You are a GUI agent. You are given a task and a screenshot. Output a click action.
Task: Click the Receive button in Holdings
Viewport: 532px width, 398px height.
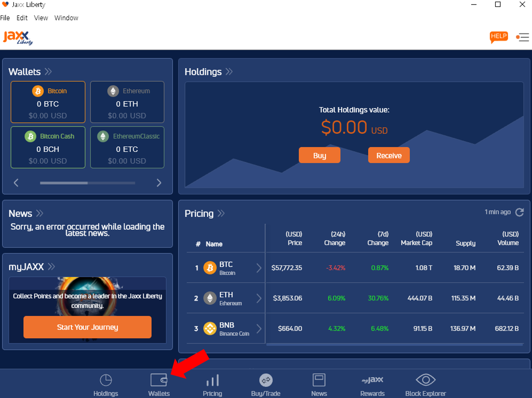[x=389, y=155]
